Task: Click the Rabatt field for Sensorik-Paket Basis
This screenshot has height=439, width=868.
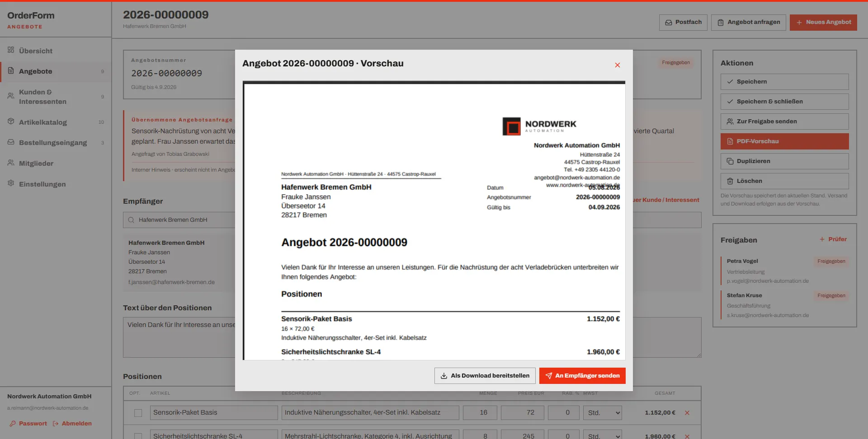Action: point(564,413)
